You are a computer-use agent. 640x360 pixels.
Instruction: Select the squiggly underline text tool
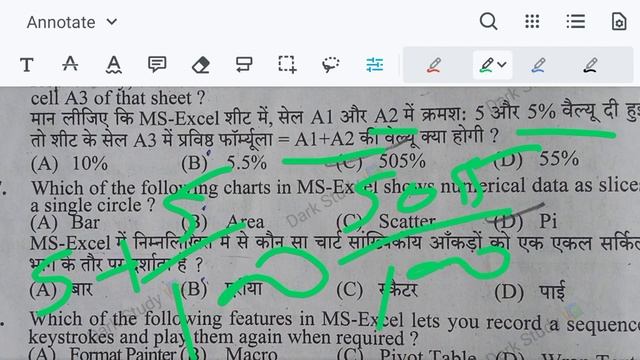pos(113,65)
